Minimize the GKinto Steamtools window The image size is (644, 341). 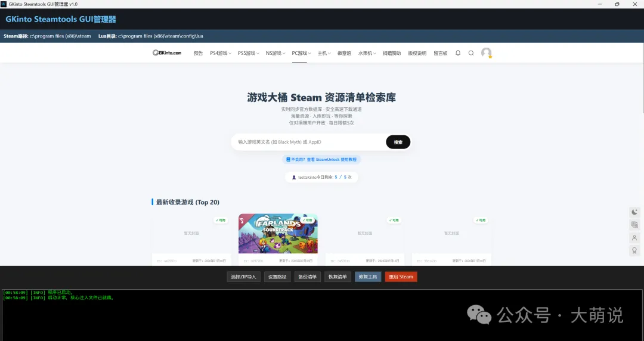[600, 4]
